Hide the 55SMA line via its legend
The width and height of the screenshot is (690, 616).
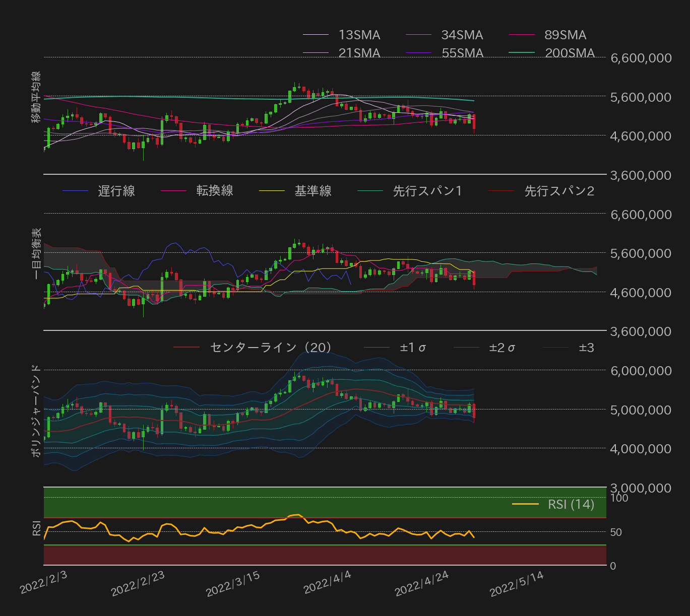click(461, 52)
